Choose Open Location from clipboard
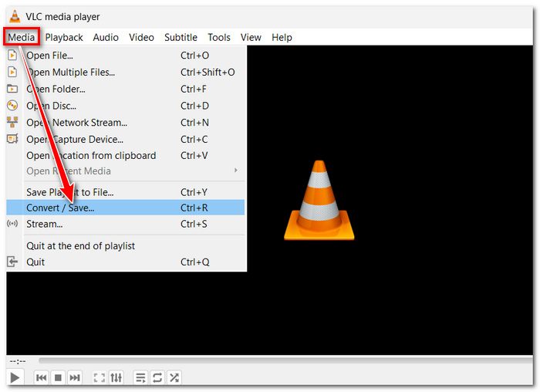 coord(125,156)
